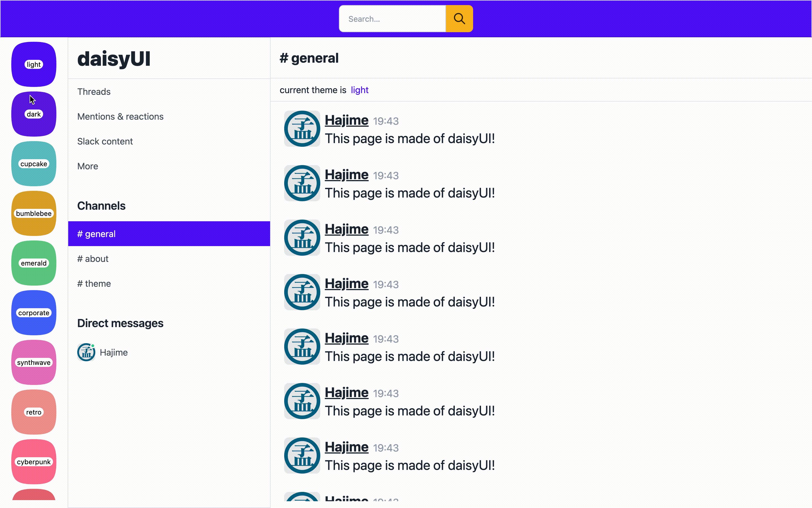Click the # general channel header
This screenshot has width=812, height=508.
click(x=309, y=58)
